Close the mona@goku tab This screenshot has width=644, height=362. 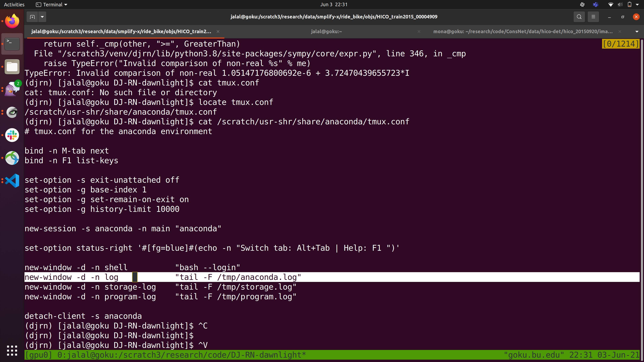(620, 32)
